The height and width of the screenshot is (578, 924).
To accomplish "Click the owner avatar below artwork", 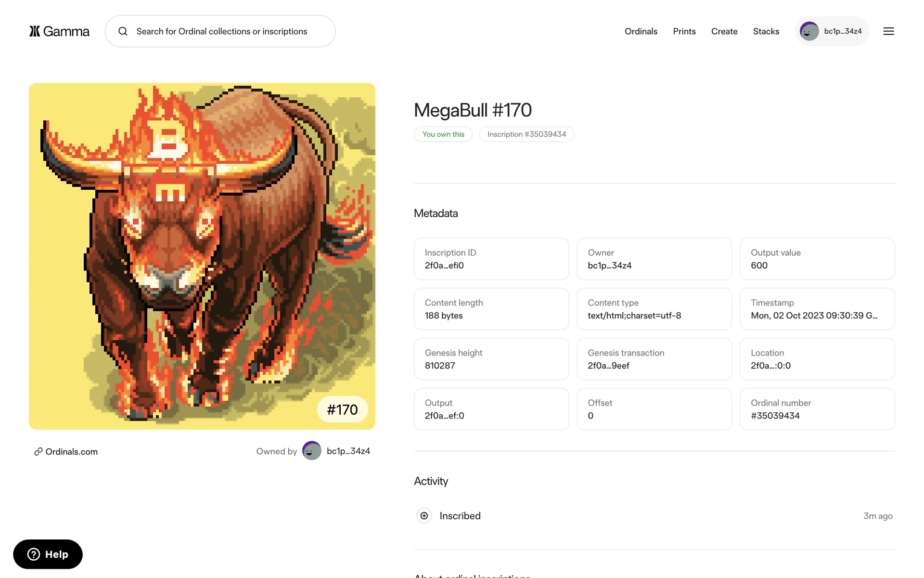I will [x=311, y=451].
